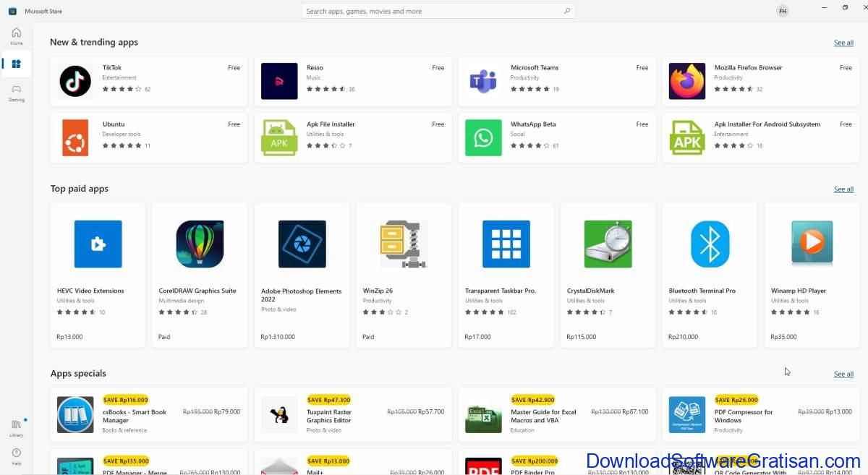Click the New & trending apps heading
Screen dimensions: 868x475
[94, 42]
